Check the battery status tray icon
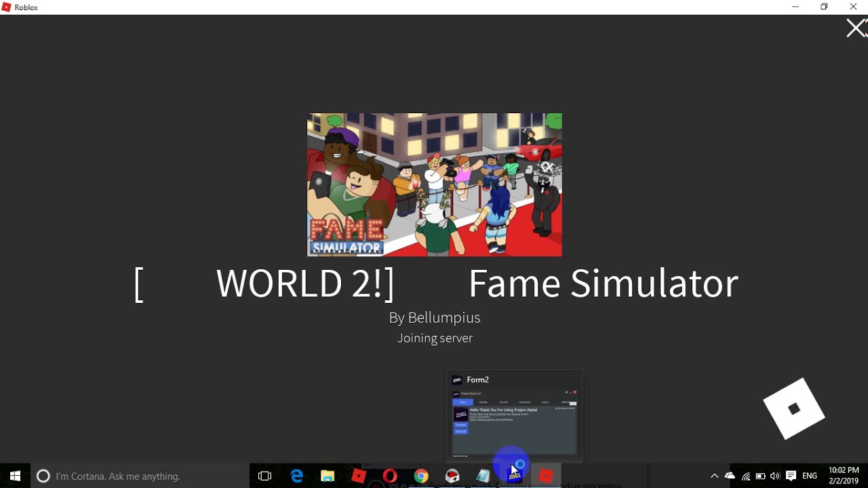This screenshot has width=868, height=488. 760,476
